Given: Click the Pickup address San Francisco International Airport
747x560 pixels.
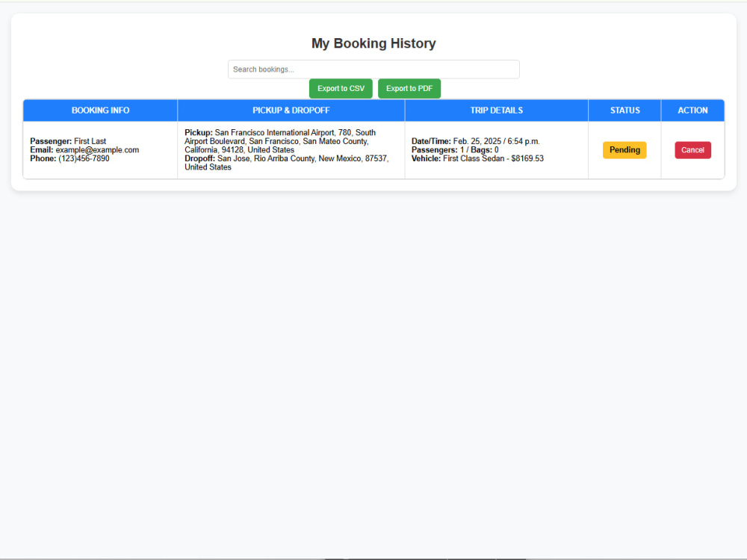Looking at the screenshot, I should pos(280,141).
